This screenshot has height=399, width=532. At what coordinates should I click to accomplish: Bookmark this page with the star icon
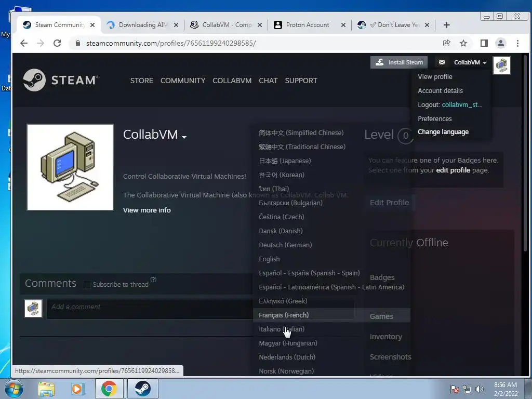click(463, 43)
